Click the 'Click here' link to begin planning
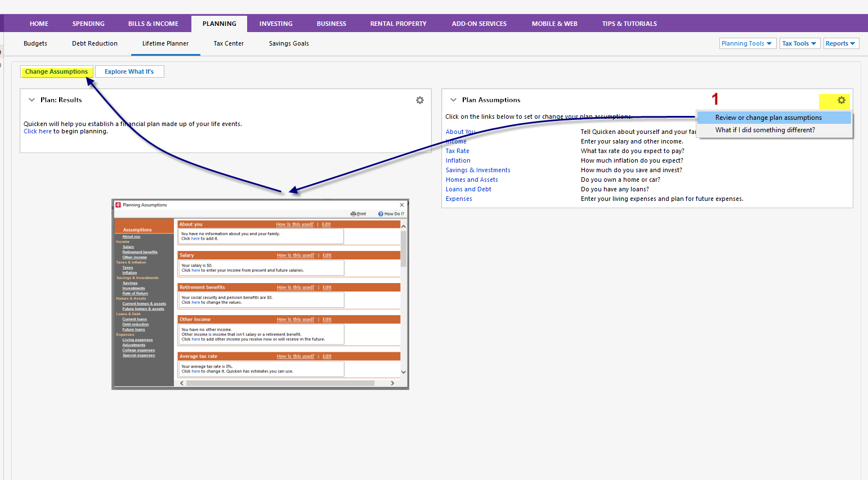The height and width of the screenshot is (480, 868). [x=37, y=131]
